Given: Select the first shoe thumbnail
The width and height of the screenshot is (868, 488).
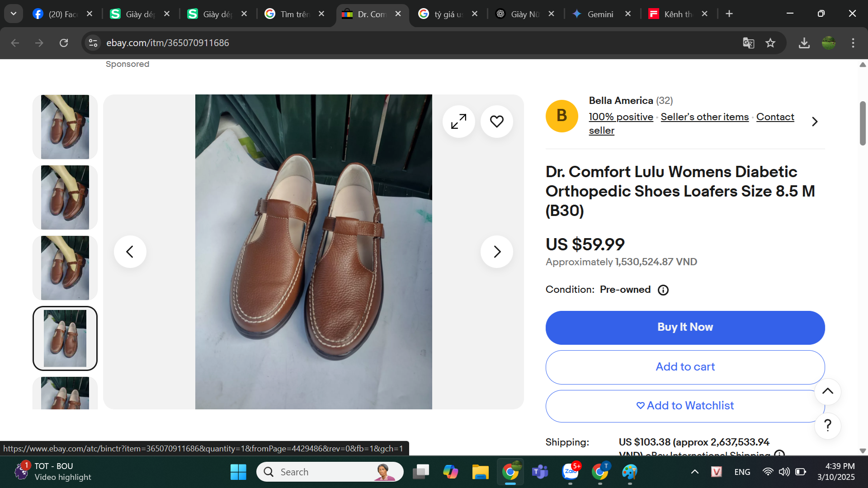Looking at the screenshot, I should pyautogui.click(x=65, y=127).
